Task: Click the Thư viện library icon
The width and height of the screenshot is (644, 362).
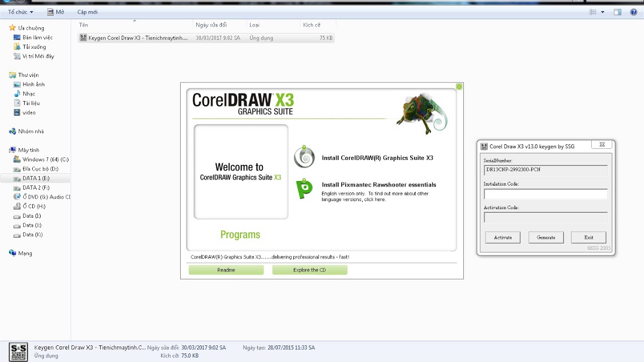Action: click(x=13, y=75)
